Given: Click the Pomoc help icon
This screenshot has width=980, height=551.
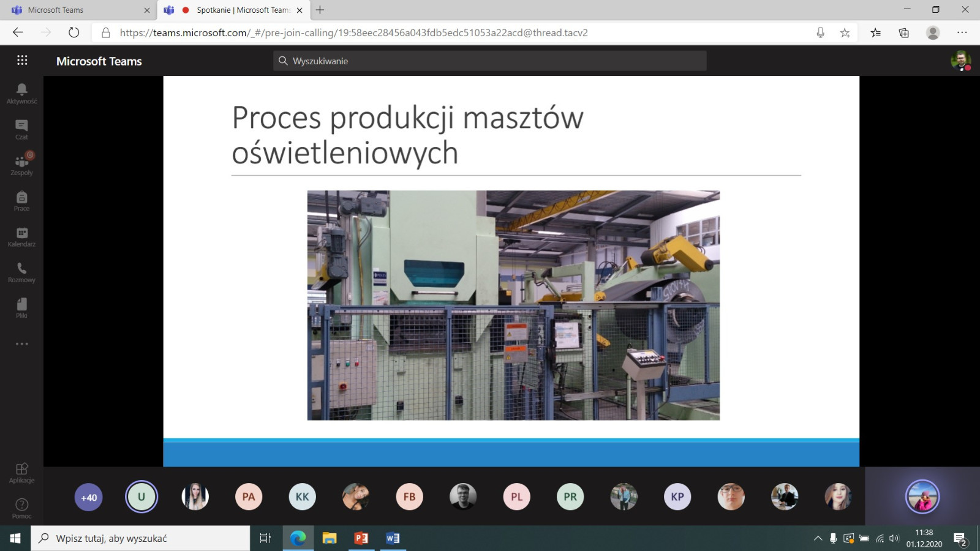Looking at the screenshot, I should point(21,508).
